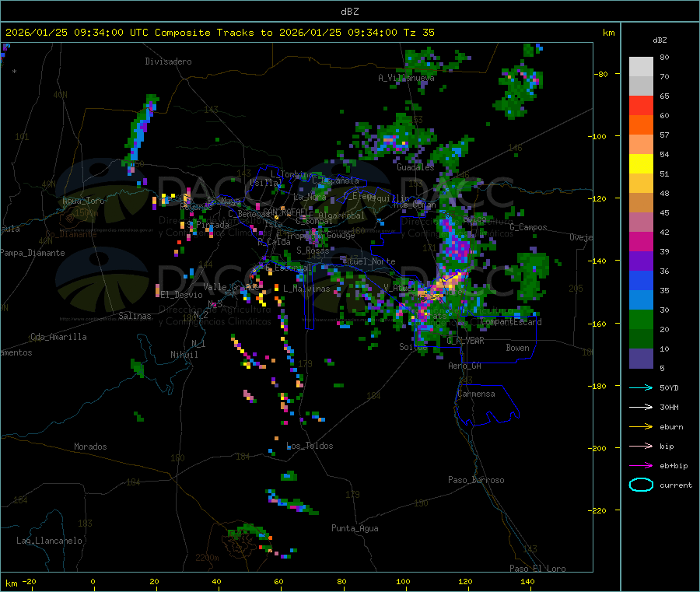Click the eburn yellow arrow legend icon
The width and height of the screenshot is (700, 592).
(x=641, y=427)
